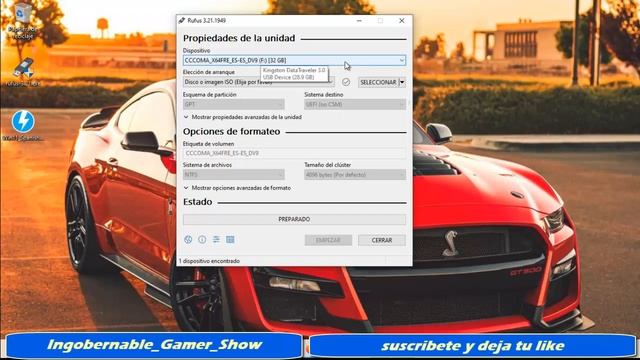Open the Rufus settings sliders icon
The width and height of the screenshot is (640, 360).
pyautogui.click(x=216, y=240)
